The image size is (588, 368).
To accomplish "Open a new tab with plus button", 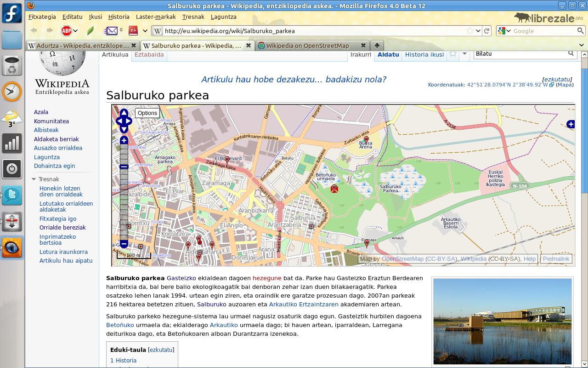I will point(377,46).
